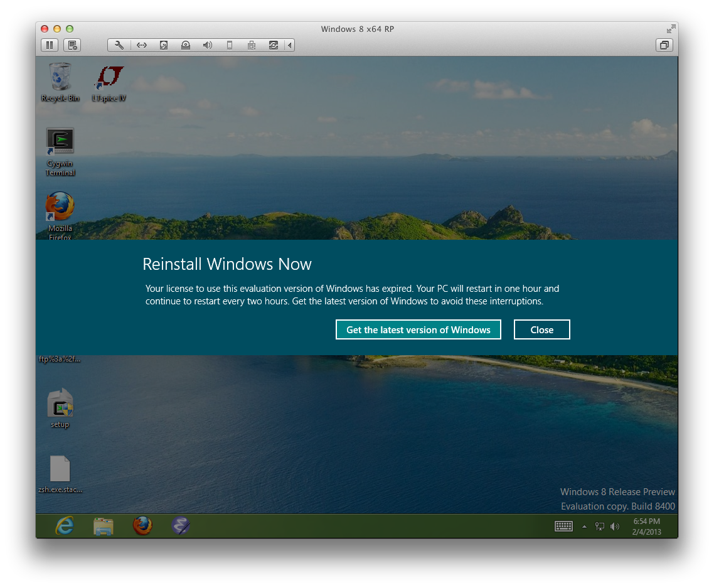Image resolution: width=714 pixels, height=588 pixels.
Task: Show hidden tray icons arrow
Action: 584,527
